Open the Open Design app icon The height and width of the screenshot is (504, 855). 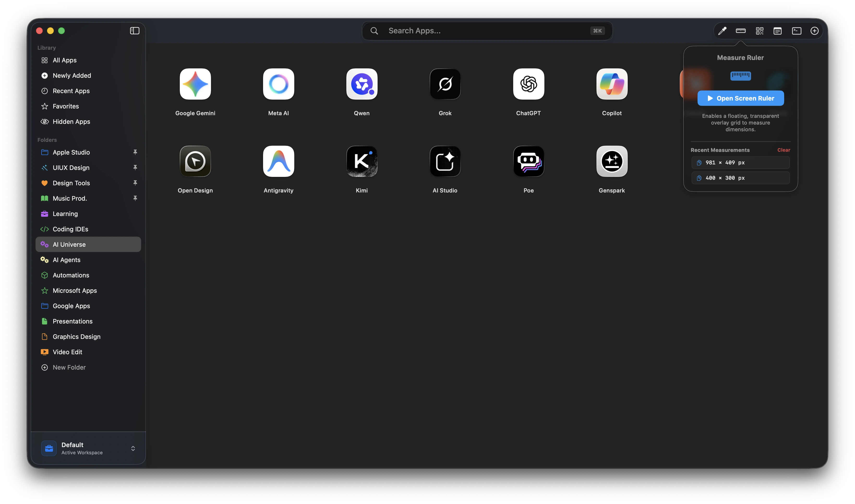click(x=195, y=161)
